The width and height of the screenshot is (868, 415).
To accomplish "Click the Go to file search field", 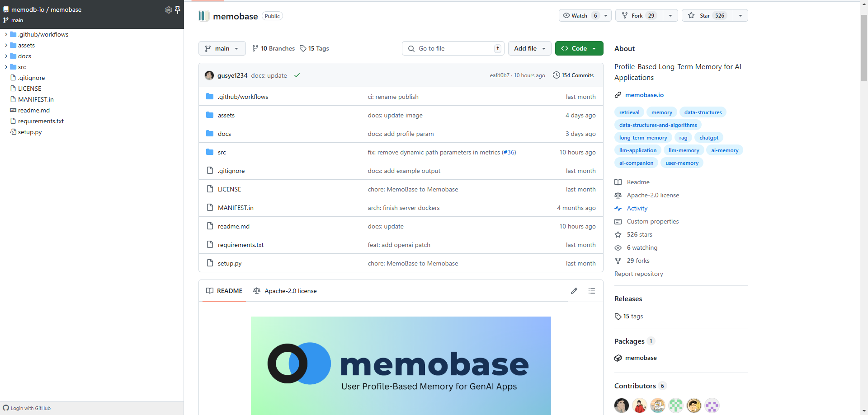I will pyautogui.click(x=452, y=48).
